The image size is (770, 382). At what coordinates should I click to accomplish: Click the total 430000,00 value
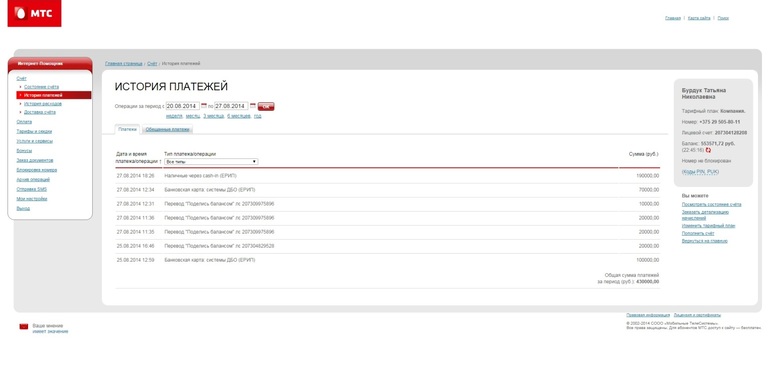pyautogui.click(x=648, y=282)
